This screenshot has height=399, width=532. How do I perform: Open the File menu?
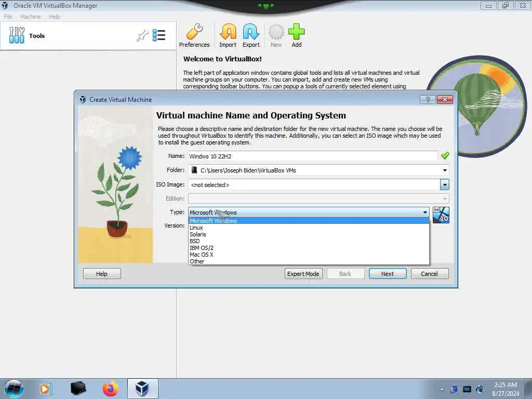tap(8, 17)
